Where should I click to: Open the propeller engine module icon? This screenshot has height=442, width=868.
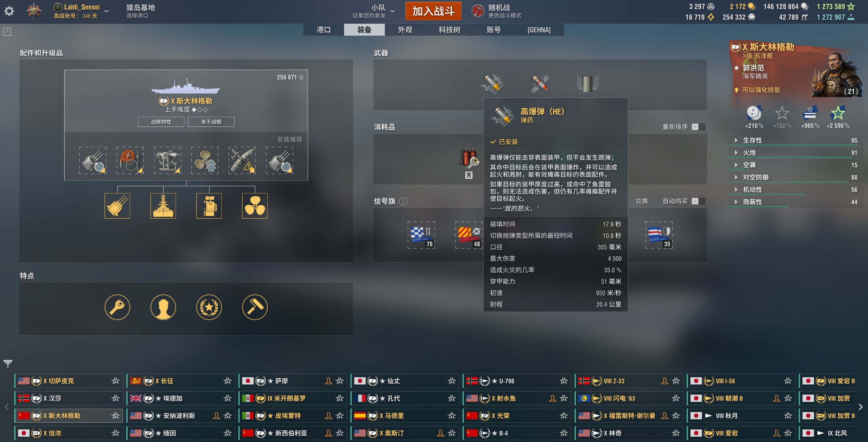(255, 206)
